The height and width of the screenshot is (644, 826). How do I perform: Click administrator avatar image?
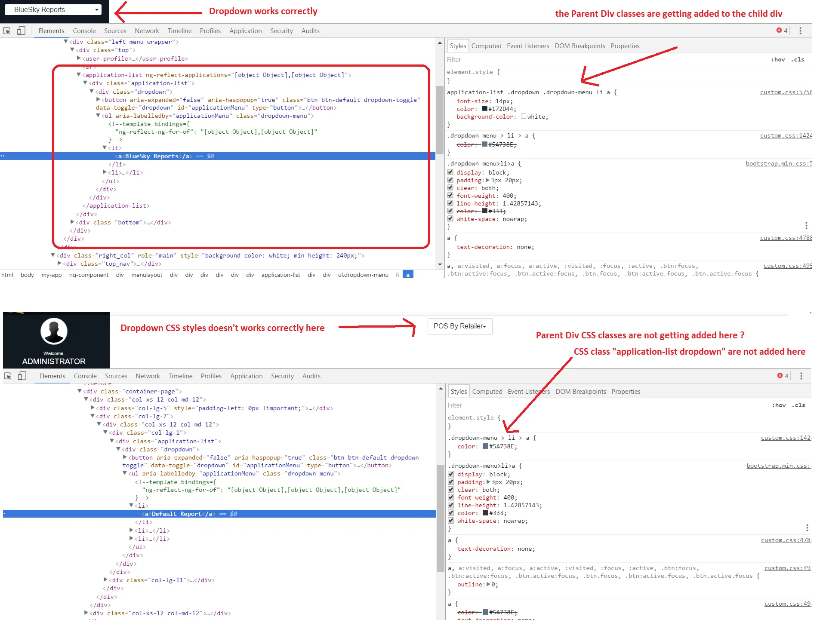tap(54, 331)
